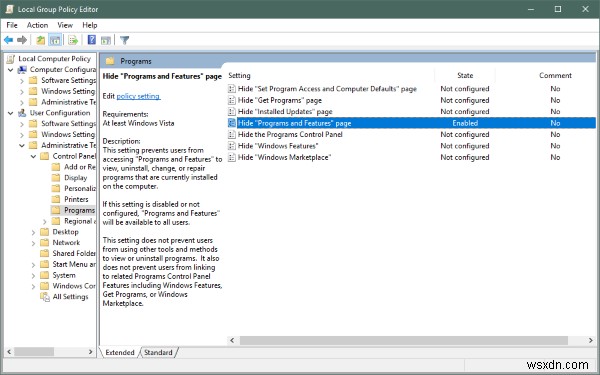Click policy icon of Hide "Windows Marketplace"
Image resolution: width=600 pixels, height=375 pixels.
click(232, 157)
